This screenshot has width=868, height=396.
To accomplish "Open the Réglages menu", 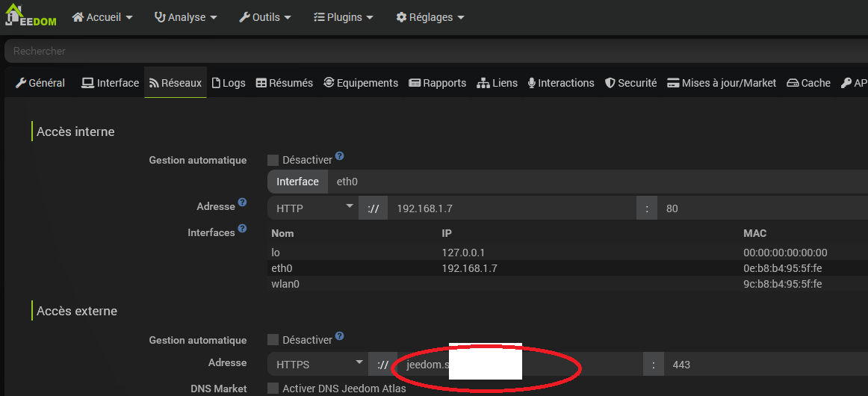I will tap(430, 17).
